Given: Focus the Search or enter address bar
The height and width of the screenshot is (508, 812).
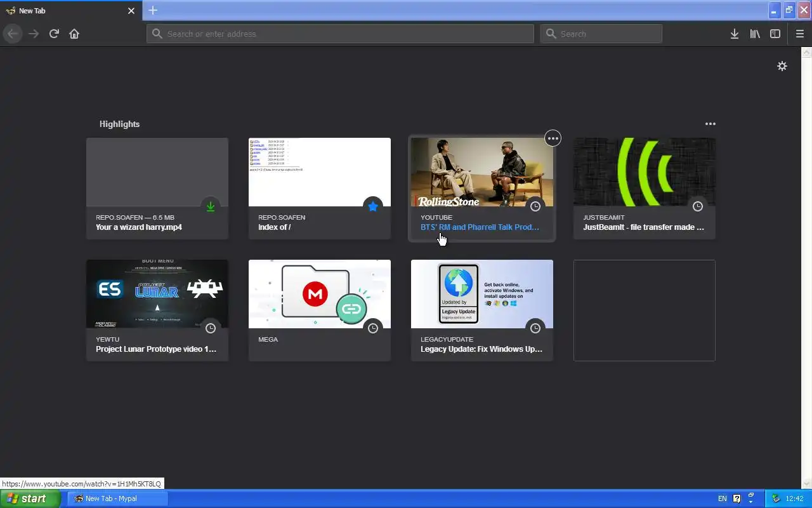Looking at the screenshot, I should (x=340, y=34).
